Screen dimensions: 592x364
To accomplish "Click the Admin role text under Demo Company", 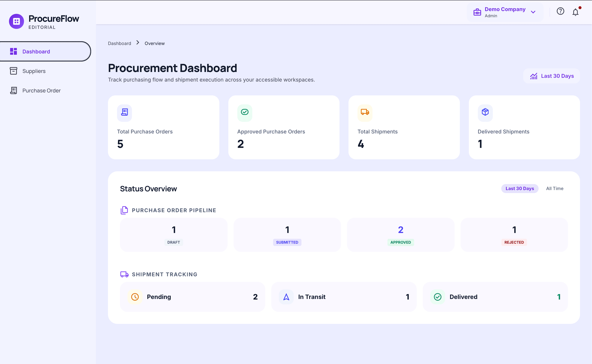I will tap(491, 16).
